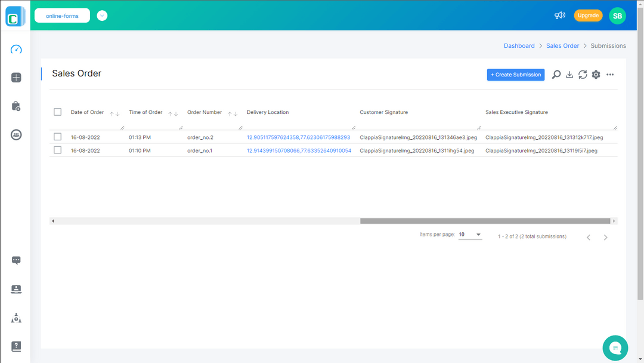Open the more options ellipsis menu
The image size is (644, 363).
(x=610, y=75)
